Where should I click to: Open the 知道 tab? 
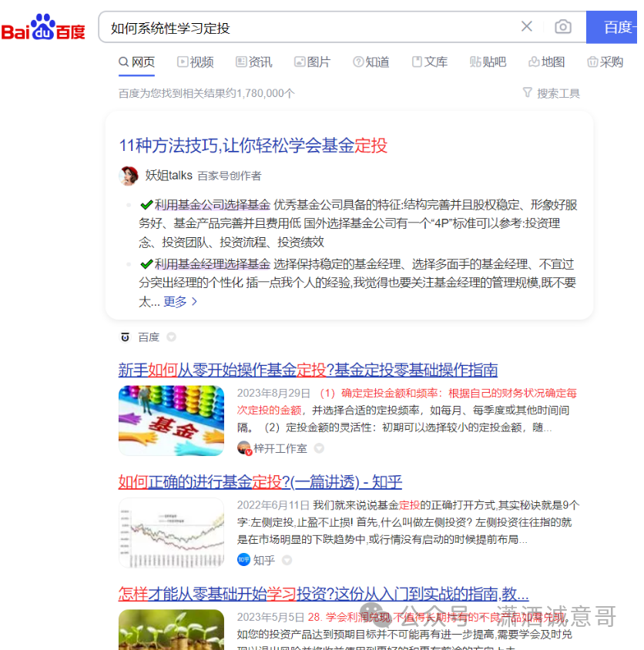tap(371, 62)
